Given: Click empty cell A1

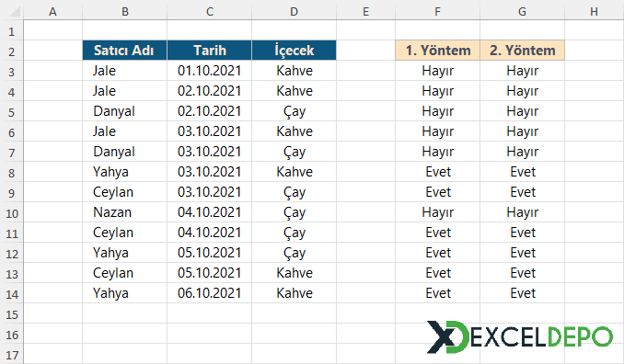Looking at the screenshot, I should tap(53, 30).
